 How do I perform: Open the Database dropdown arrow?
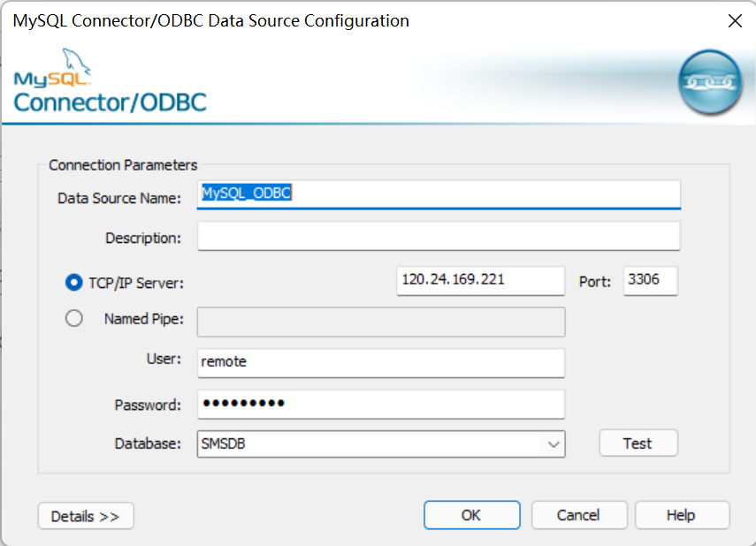(553, 444)
